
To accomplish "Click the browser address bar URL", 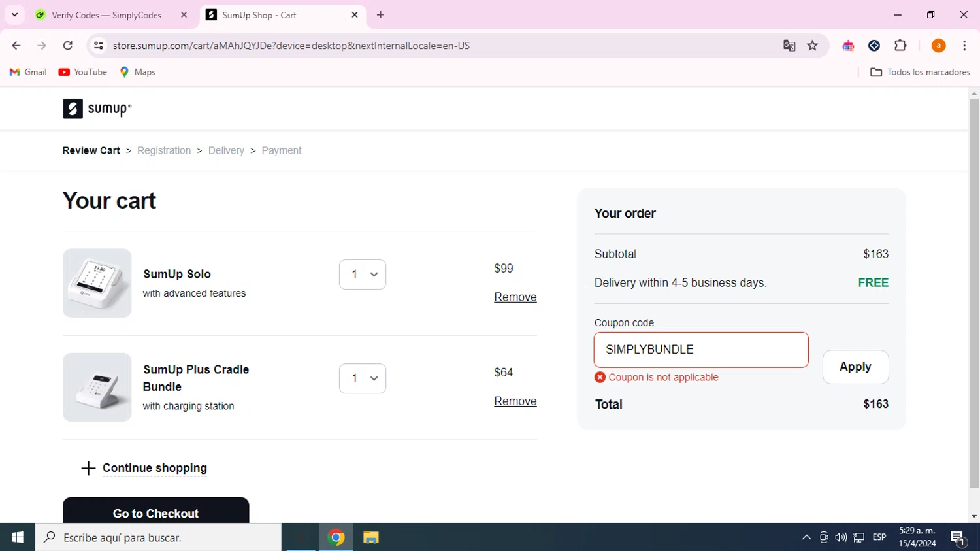I will (x=291, y=46).
